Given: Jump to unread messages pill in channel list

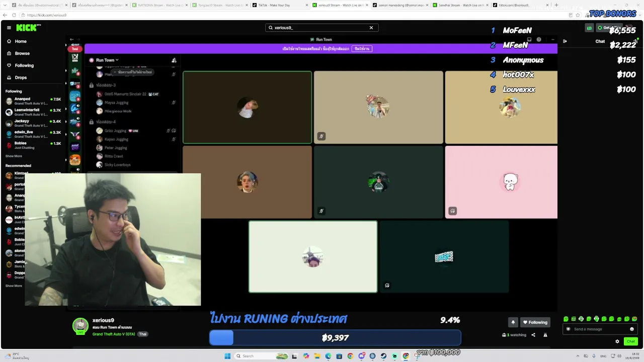Looking at the screenshot, I should point(133,72).
